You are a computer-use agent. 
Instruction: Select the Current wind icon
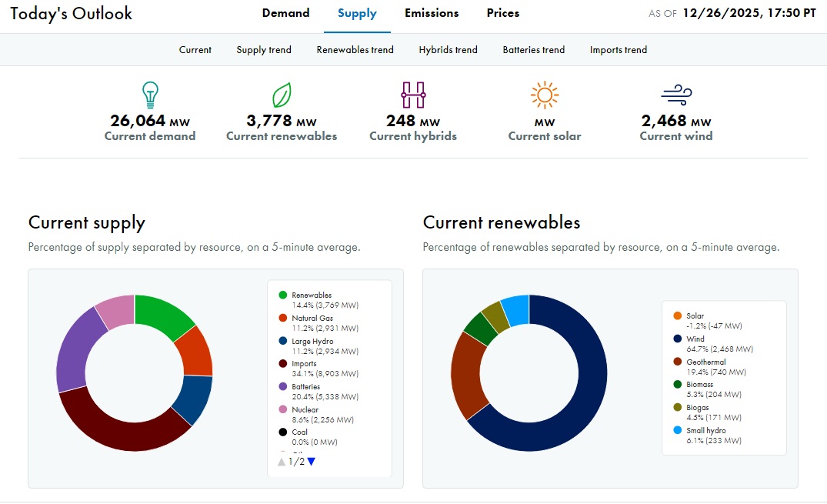click(675, 94)
